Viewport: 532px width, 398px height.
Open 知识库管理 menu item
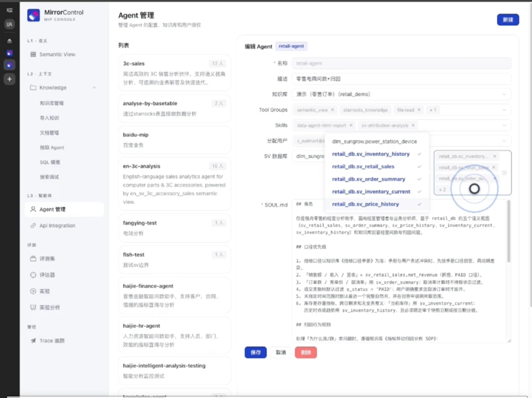pos(52,103)
